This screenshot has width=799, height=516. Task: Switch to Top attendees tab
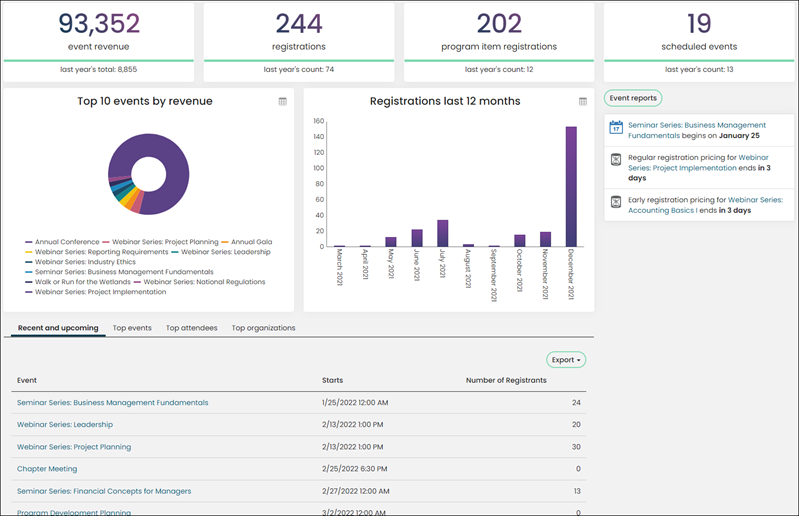pos(192,328)
